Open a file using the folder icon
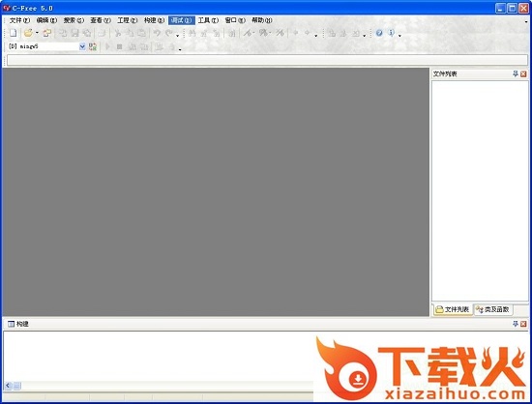Viewport: 532px width, 404px height. tap(28, 33)
